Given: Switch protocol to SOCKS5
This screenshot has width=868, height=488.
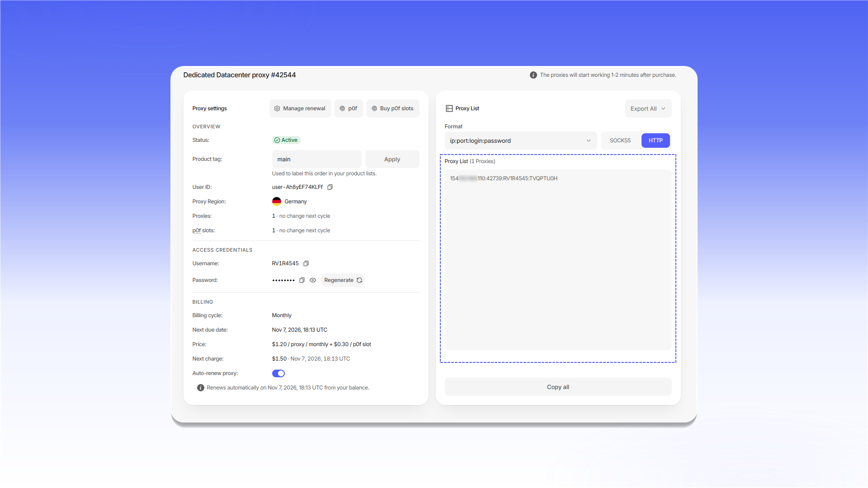Looking at the screenshot, I should [x=620, y=141].
